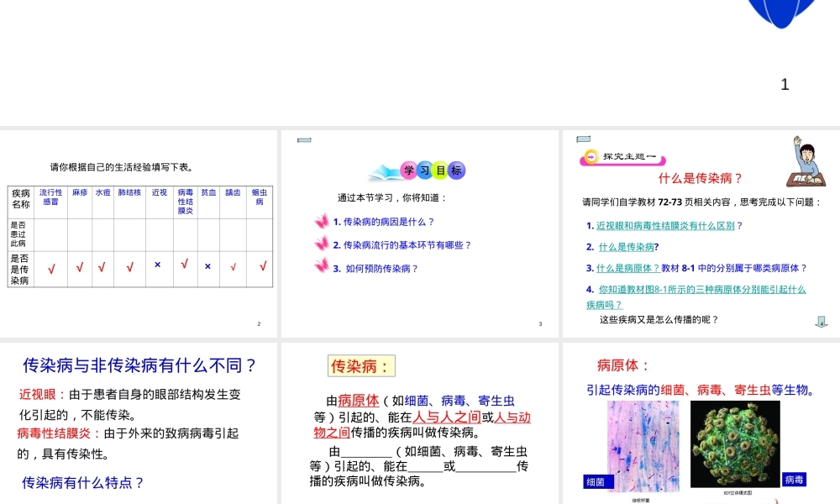Click the row label 是否是传染病
This screenshot has width=840, height=504.
(20, 270)
